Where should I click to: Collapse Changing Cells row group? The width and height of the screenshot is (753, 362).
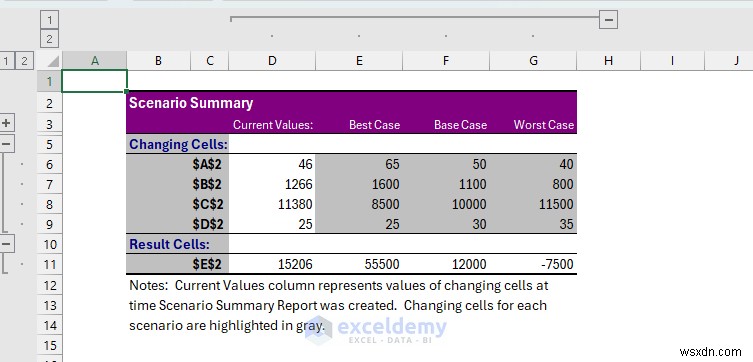tap(6, 144)
